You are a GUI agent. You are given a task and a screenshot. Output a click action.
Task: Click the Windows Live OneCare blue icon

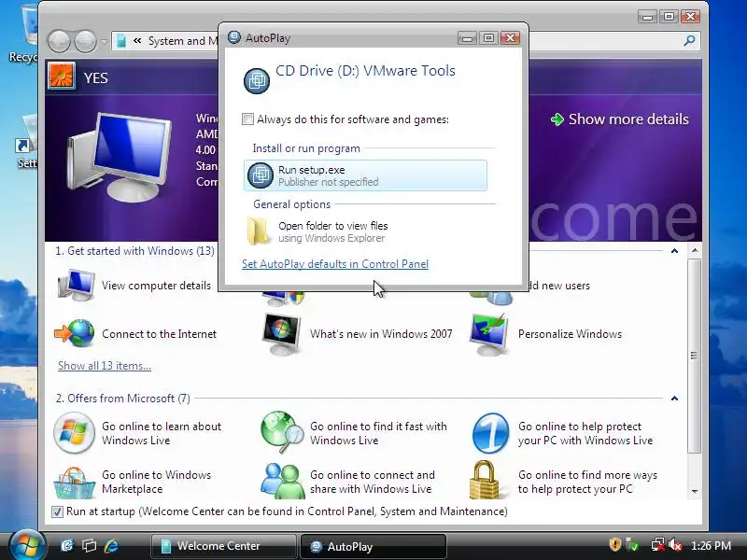[490, 433]
